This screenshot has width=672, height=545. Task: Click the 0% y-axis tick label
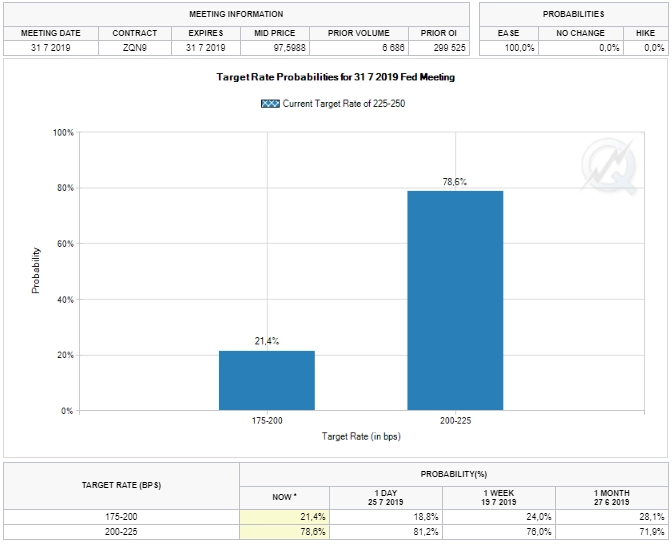[67, 411]
